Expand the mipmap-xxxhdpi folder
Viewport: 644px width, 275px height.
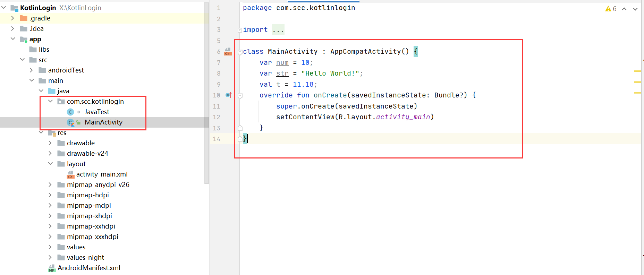tap(50, 237)
